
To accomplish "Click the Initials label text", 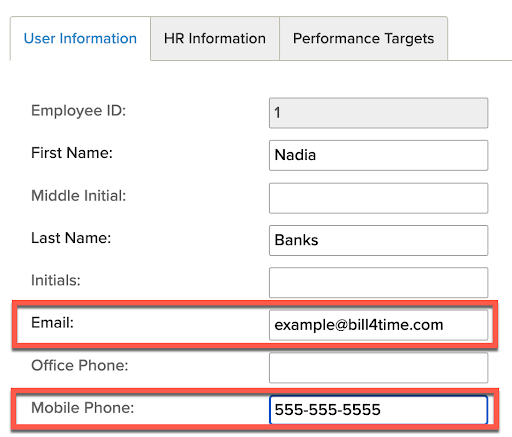I will pos(56,280).
